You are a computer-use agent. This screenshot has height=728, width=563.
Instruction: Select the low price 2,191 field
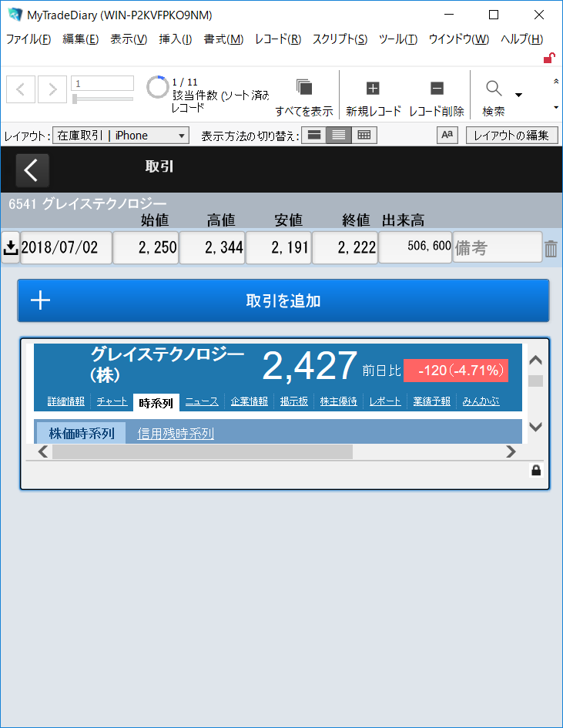[x=279, y=247]
